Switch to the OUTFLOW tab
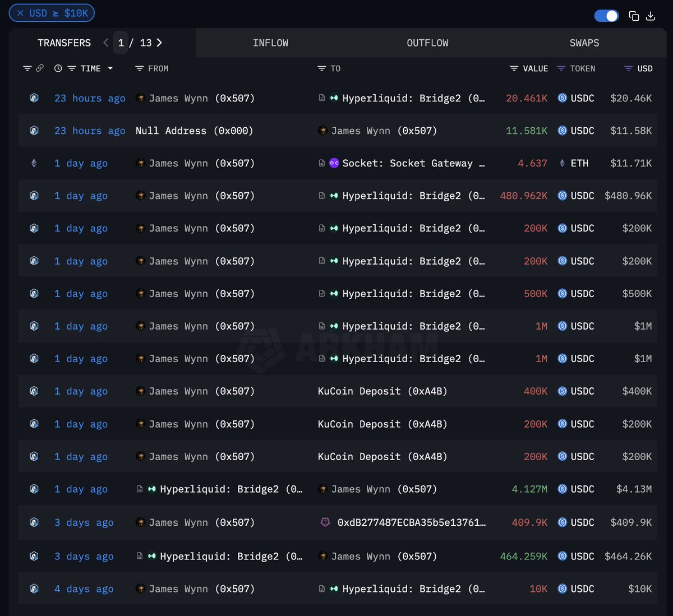The image size is (673, 616). pyautogui.click(x=427, y=43)
